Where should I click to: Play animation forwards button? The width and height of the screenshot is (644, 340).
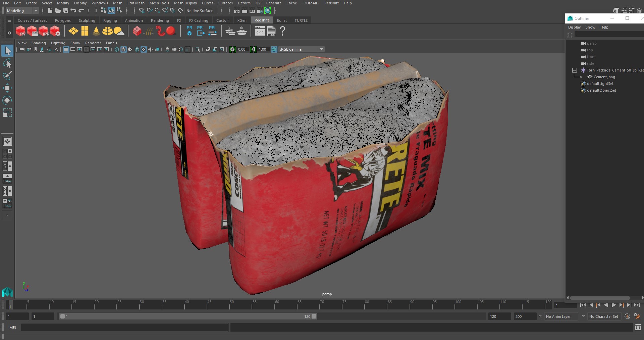pos(613,305)
